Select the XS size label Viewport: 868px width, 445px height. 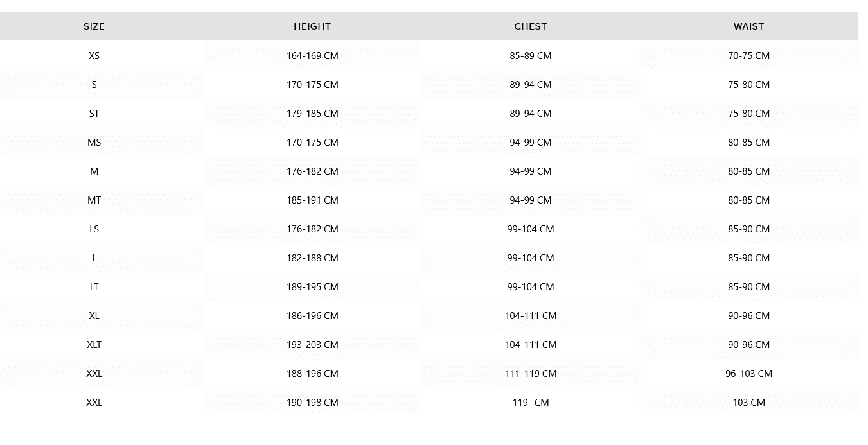pyautogui.click(x=94, y=56)
